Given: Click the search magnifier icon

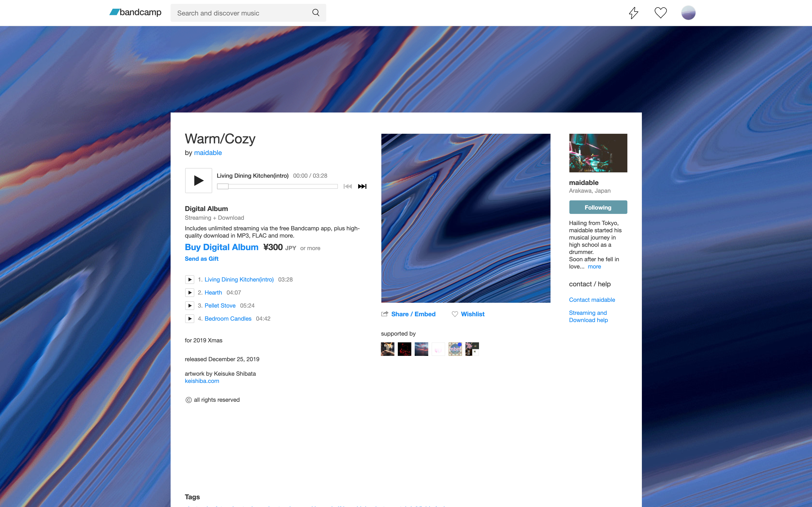Looking at the screenshot, I should click(315, 13).
